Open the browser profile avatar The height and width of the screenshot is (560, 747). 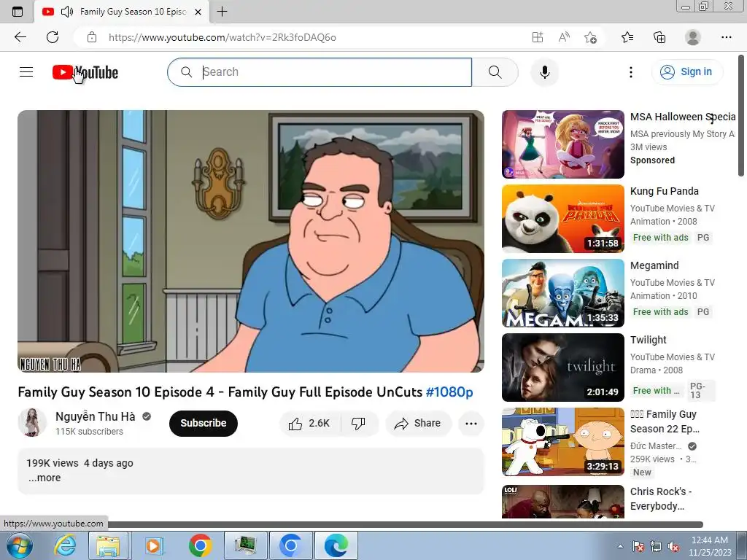[693, 37]
